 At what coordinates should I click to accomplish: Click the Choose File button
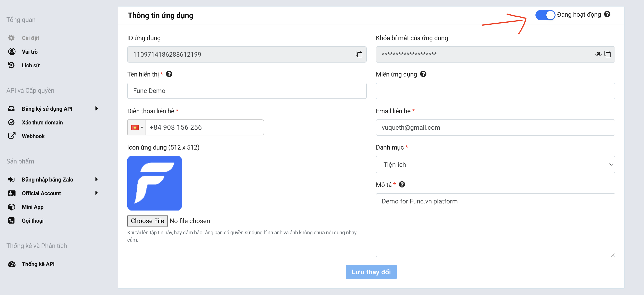147,221
